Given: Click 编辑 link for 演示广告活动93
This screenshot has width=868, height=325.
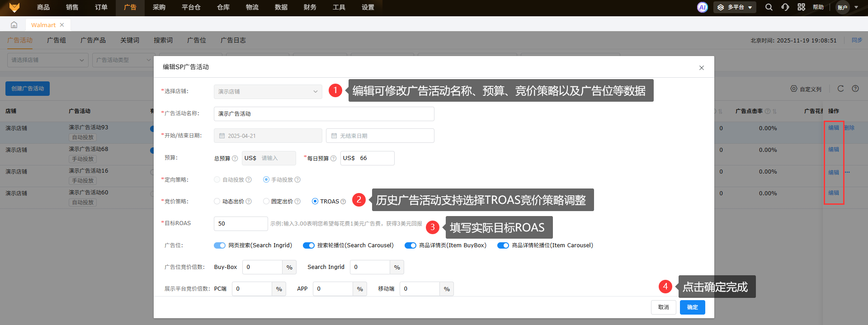Looking at the screenshot, I should pos(834,128).
